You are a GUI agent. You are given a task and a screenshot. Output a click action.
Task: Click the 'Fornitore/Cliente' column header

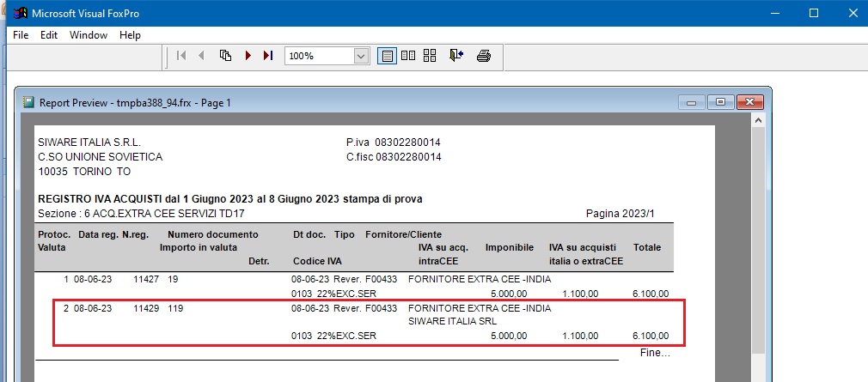point(404,234)
